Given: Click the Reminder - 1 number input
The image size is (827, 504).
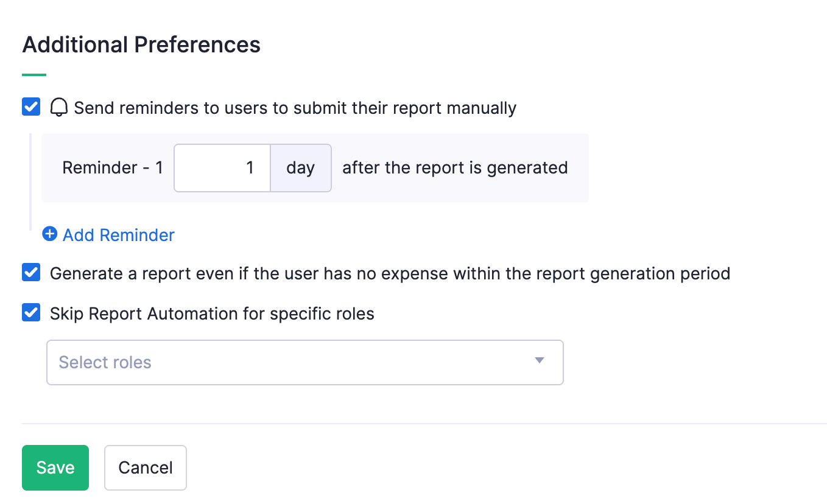Looking at the screenshot, I should tap(222, 168).
